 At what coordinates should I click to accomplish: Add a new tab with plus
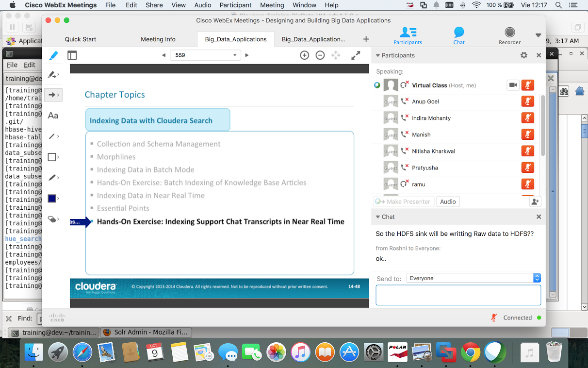(x=366, y=39)
